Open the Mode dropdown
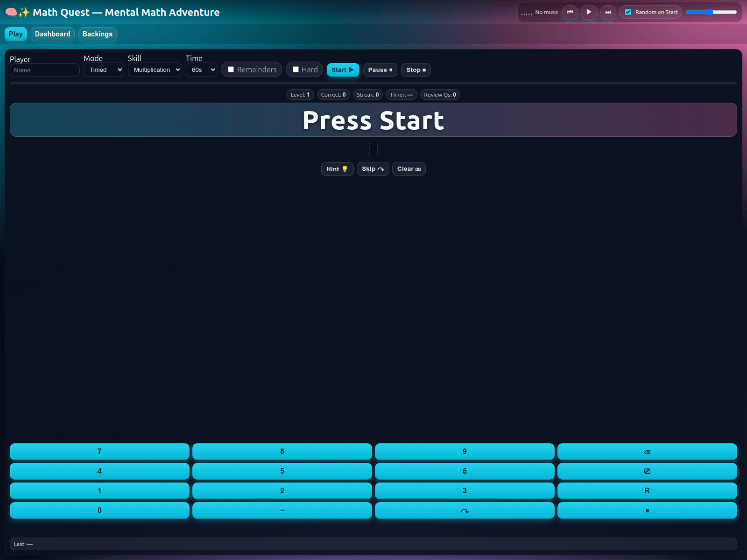The width and height of the screenshot is (747, 560). coord(103,70)
